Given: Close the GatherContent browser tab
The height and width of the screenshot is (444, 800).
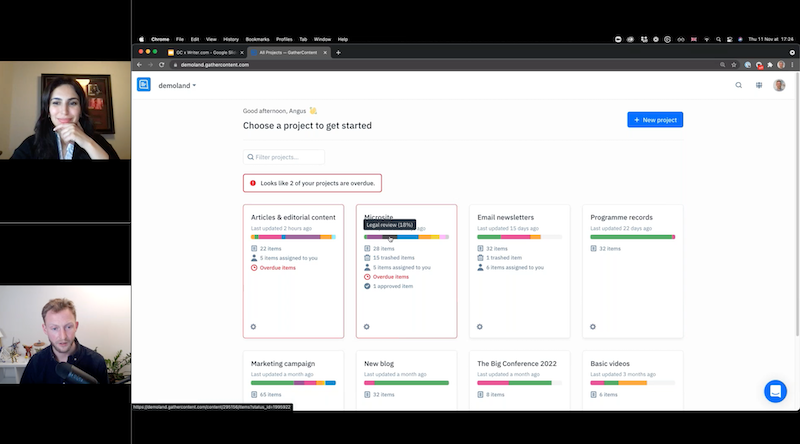Looking at the screenshot, I should (x=325, y=53).
